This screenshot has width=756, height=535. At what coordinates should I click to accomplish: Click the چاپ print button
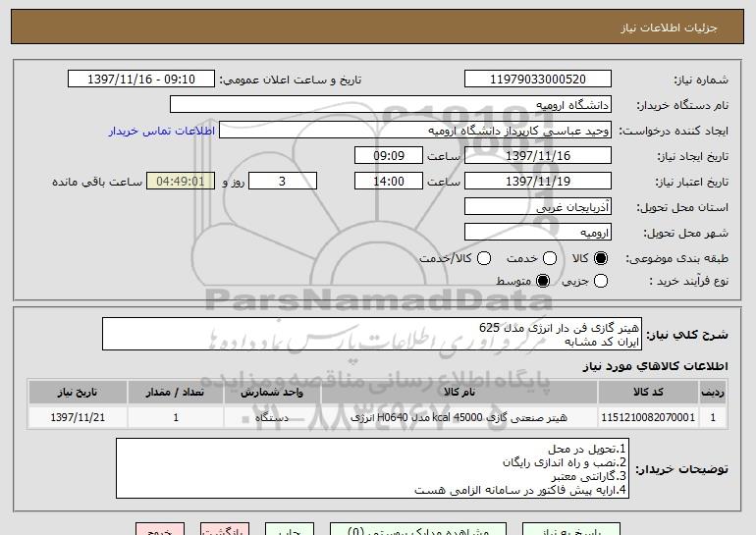tap(290, 529)
